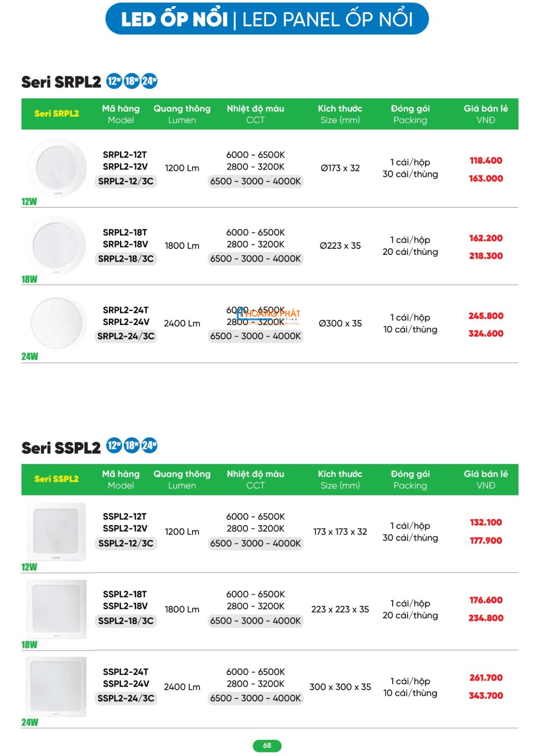Click the 12W badge beside Seri SRPL2 heading

[x=114, y=81]
